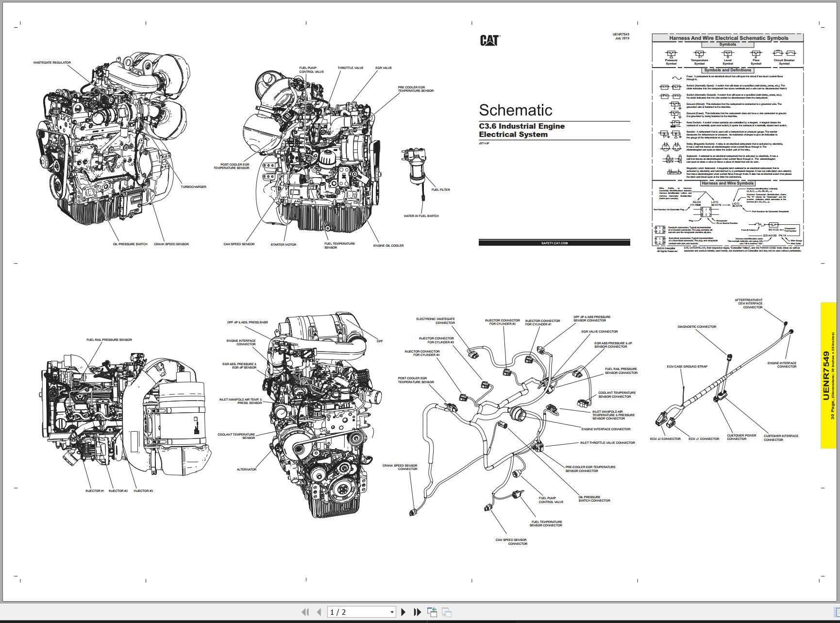Click the 'FUEL PUMP CONTROL VALVE' label at top
This screenshot has height=623, width=840.
tap(311, 70)
